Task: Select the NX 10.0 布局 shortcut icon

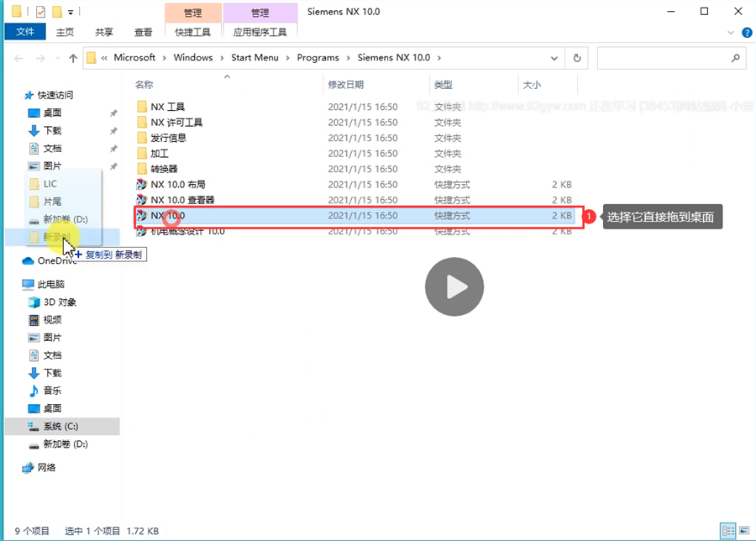Action: [x=141, y=184]
